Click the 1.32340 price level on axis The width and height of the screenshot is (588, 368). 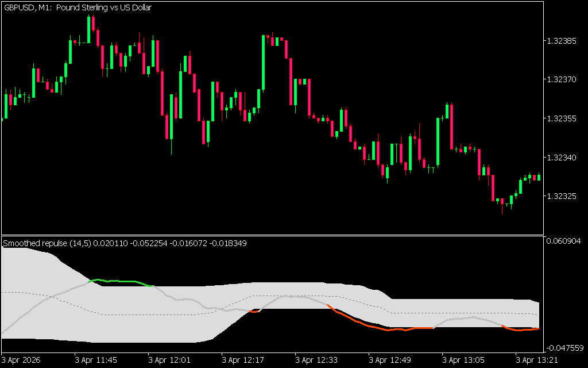click(563, 158)
